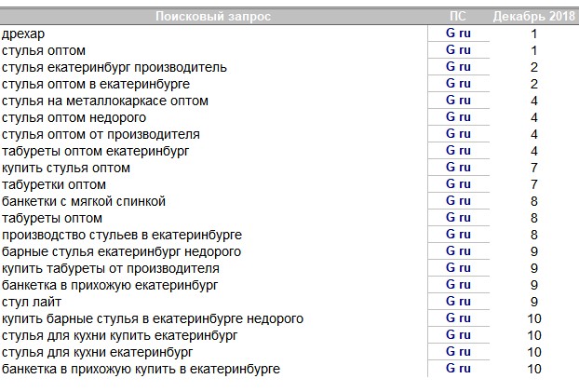The height and width of the screenshot is (392, 579).
Task: Click G ru icon for 'стулья для кухни екатеринбург'
Action: point(458,352)
